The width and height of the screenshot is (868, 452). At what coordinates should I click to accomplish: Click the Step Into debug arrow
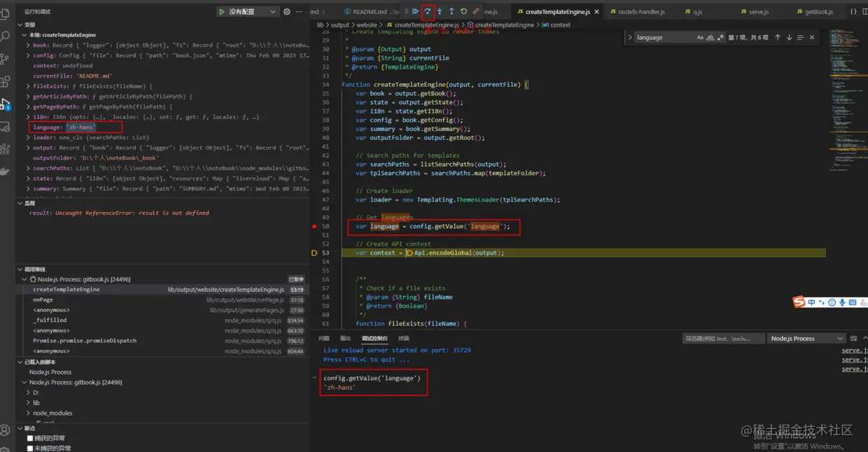[x=440, y=11]
